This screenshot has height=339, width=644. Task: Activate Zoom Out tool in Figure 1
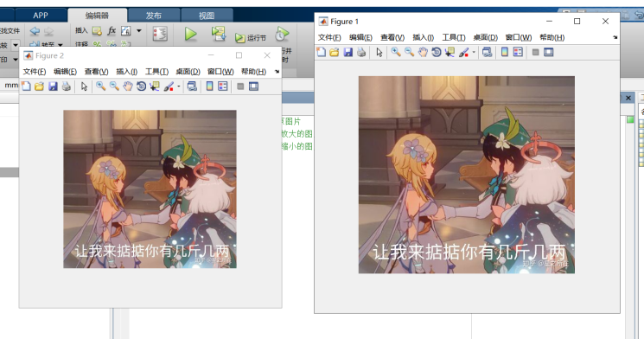[x=410, y=52]
